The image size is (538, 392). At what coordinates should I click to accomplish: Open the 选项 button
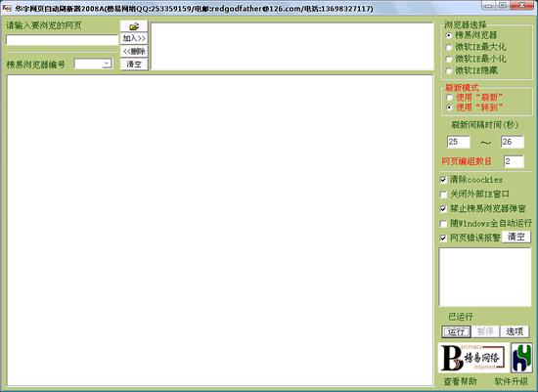pyautogui.click(x=515, y=331)
